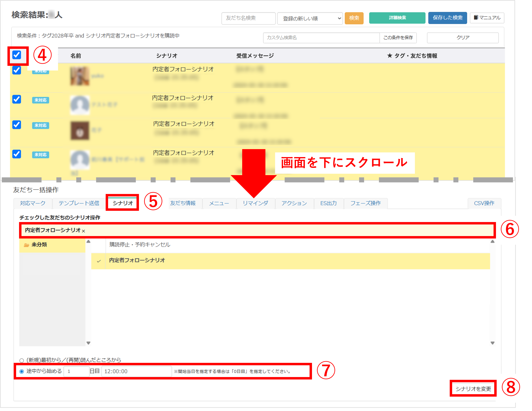Screen dimensions: 532x411
Task: Click the brown avatar in the third row
Action: (80, 131)
